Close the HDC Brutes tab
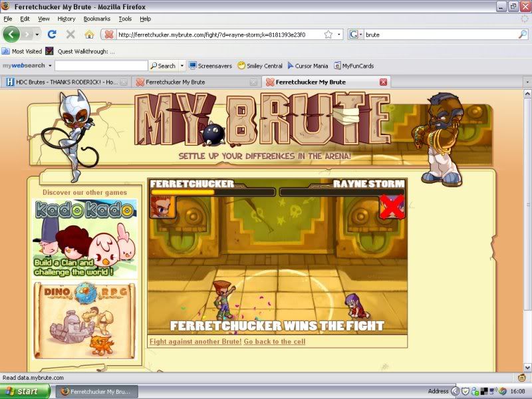The image size is (532, 399). [124, 82]
